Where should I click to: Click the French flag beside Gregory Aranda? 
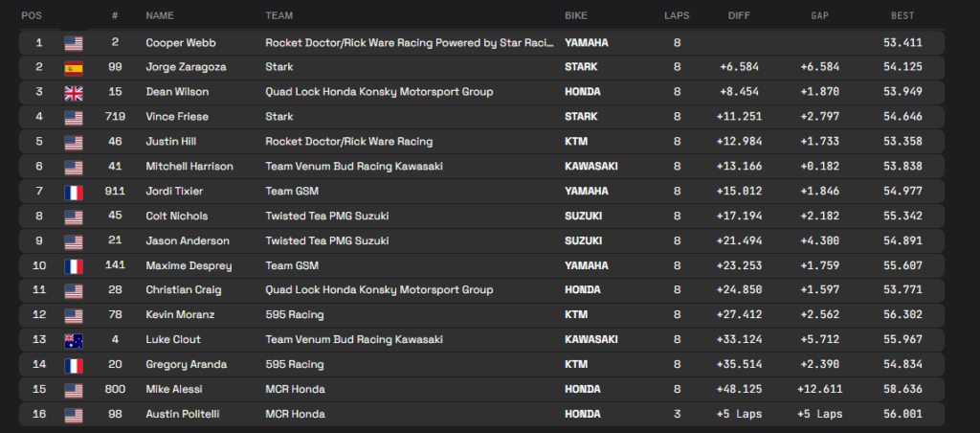coord(74,365)
